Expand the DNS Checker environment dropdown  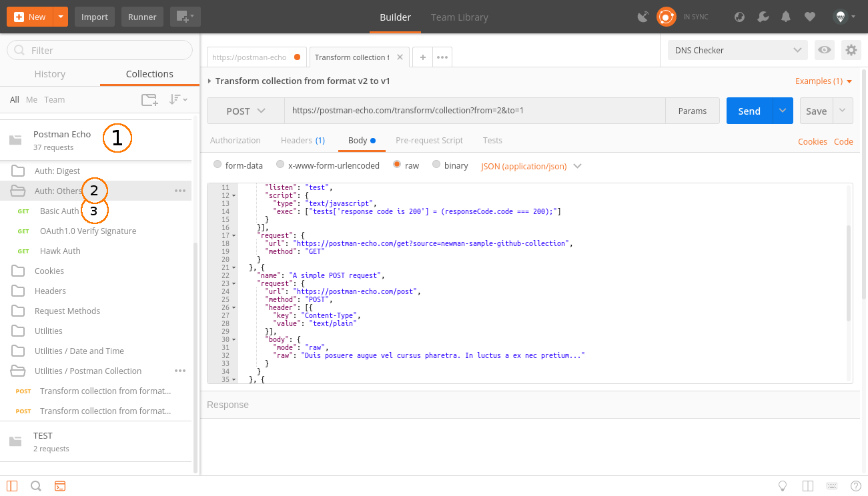pyautogui.click(x=737, y=50)
